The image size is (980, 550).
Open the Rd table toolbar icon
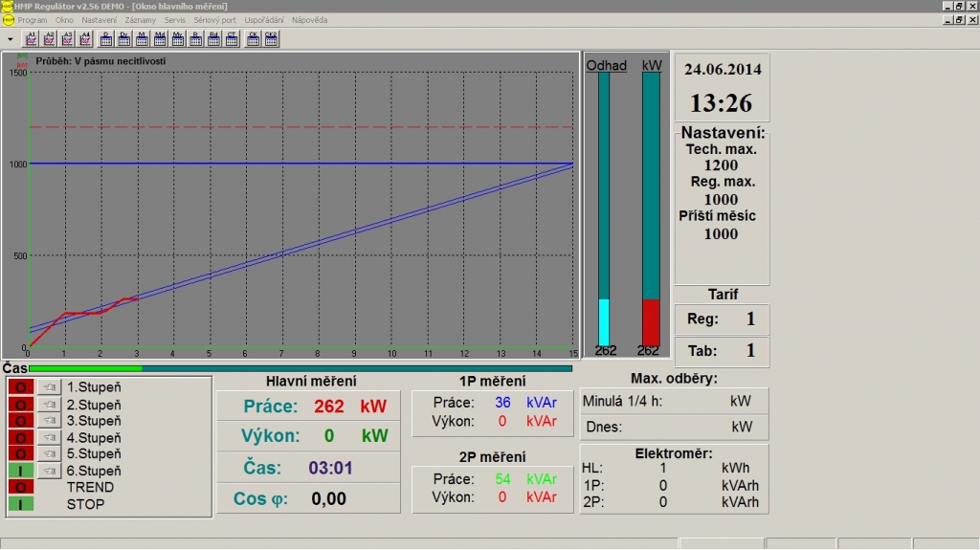tap(213, 39)
